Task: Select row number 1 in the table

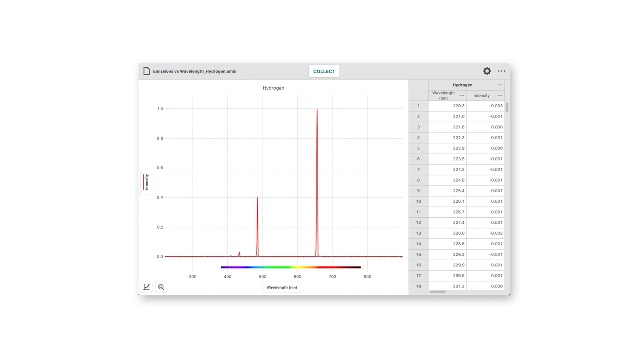Action: point(418,106)
